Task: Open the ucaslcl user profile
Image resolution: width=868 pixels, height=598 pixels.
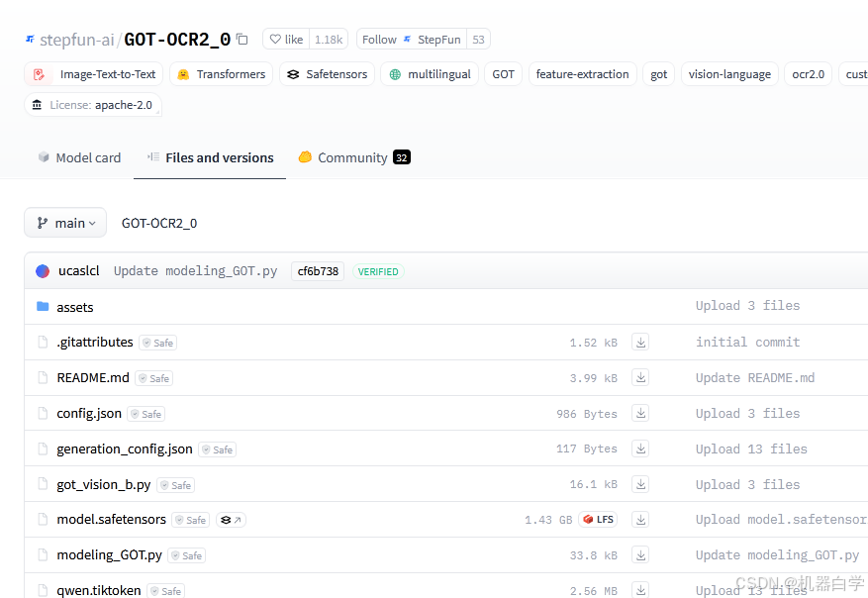Action: (79, 270)
